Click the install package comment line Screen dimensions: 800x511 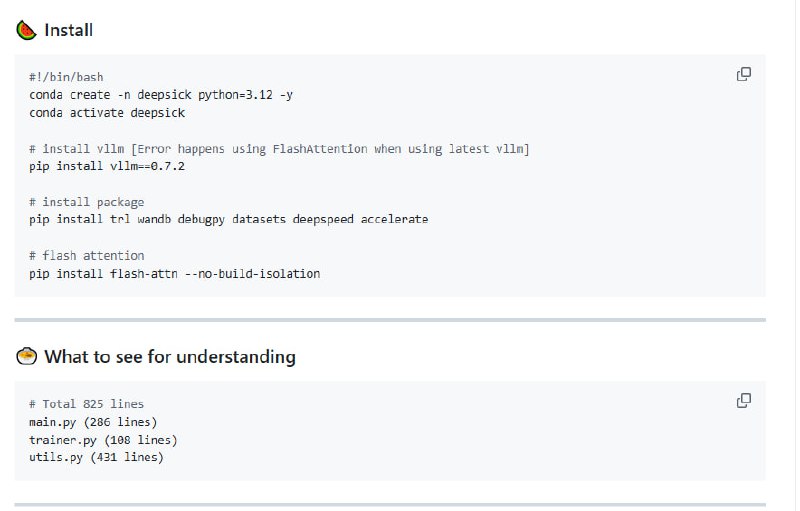coord(86,202)
